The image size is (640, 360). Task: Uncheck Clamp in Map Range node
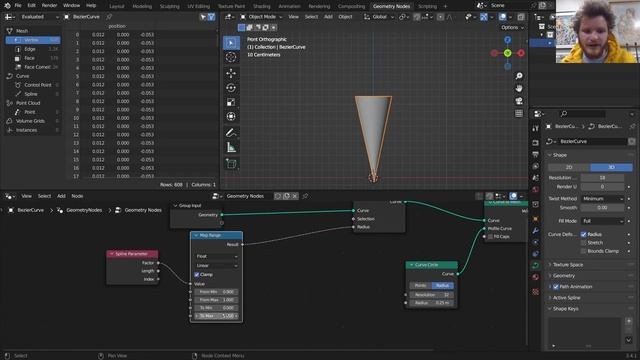click(197, 275)
